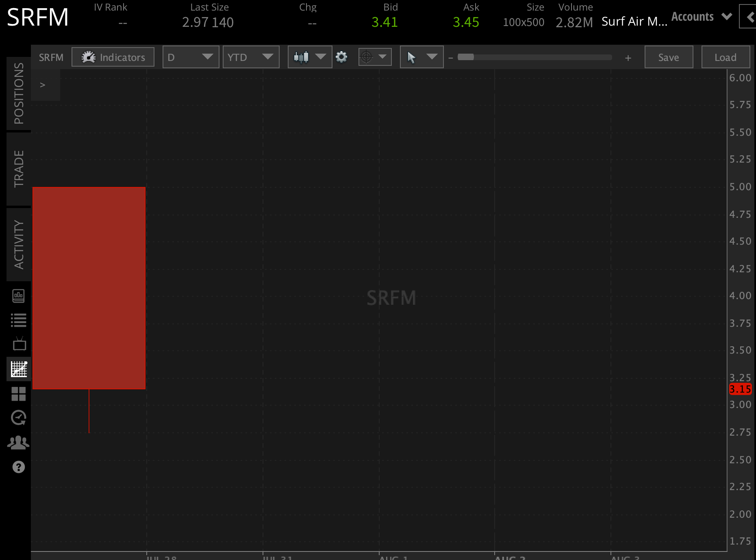Image resolution: width=756 pixels, height=560 pixels.
Task: Open the TV media panel
Action: pos(19,344)
